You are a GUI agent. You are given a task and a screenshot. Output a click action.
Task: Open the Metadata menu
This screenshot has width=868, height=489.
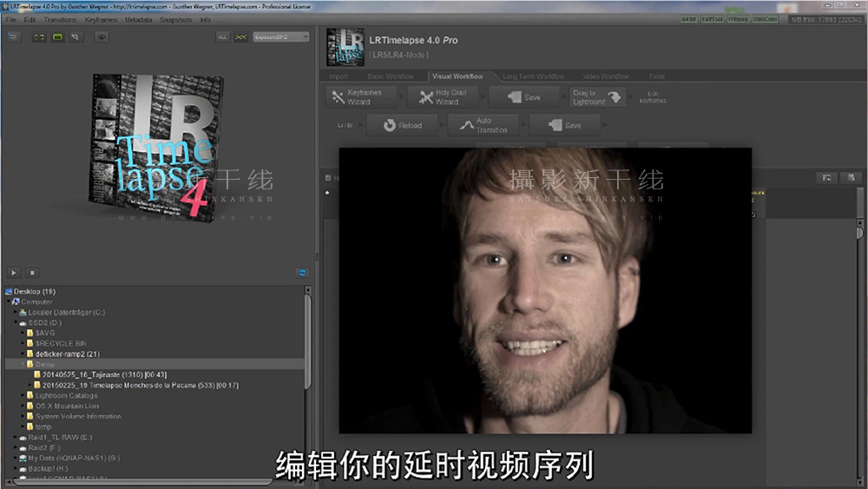pyautogui.click(x=138, y=19)
